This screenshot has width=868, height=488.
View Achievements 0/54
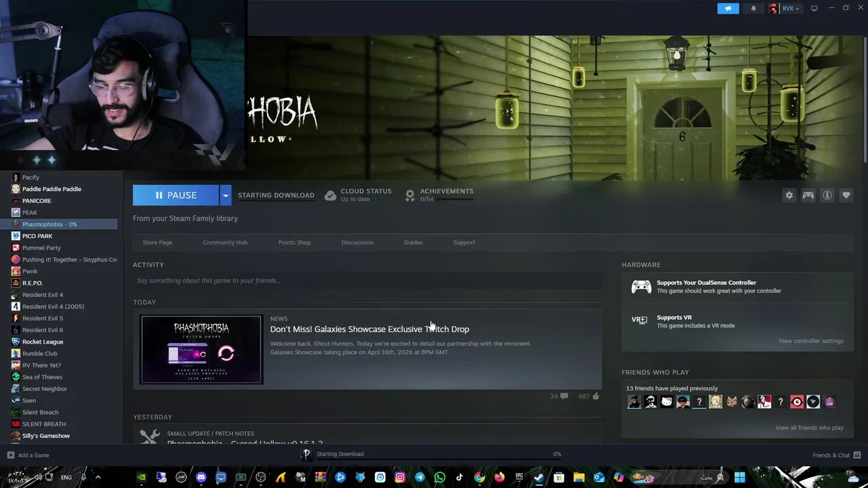[439, 195]
